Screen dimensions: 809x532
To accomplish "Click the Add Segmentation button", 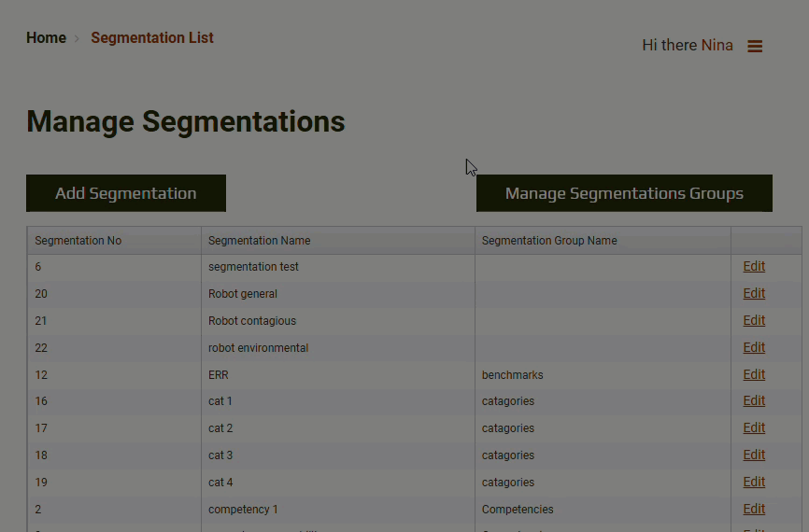I will 126,193.
